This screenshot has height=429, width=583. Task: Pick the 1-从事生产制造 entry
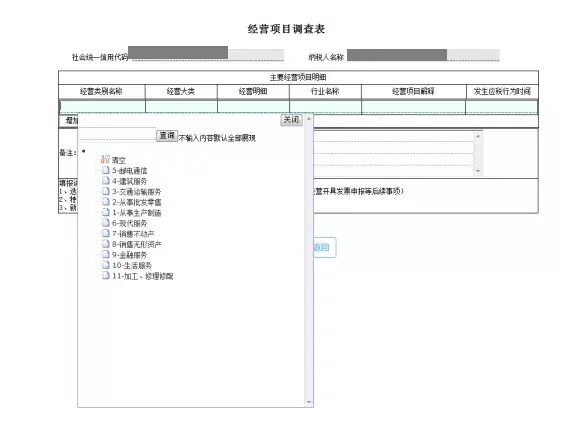point(136,213)
